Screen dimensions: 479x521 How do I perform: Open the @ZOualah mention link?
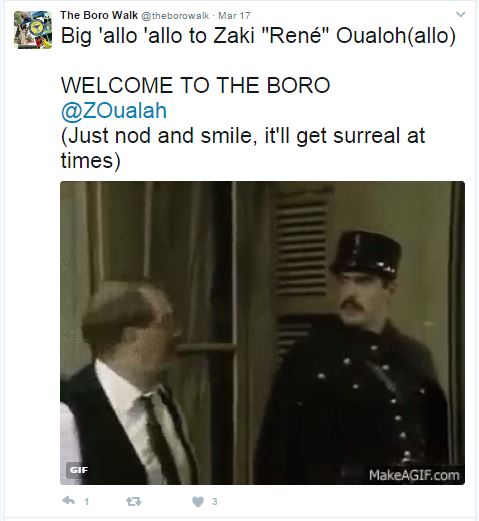point(114,111)
